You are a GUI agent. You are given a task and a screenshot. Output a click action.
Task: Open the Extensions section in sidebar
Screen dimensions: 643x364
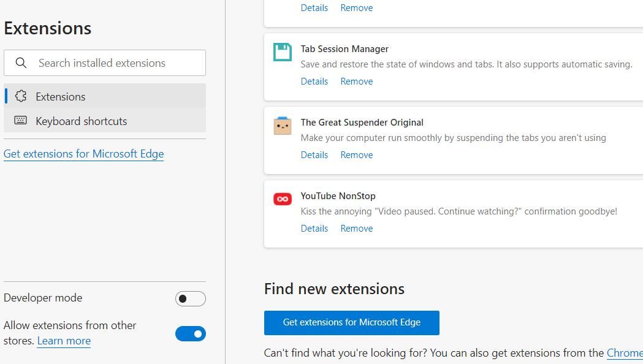(105, 96)
